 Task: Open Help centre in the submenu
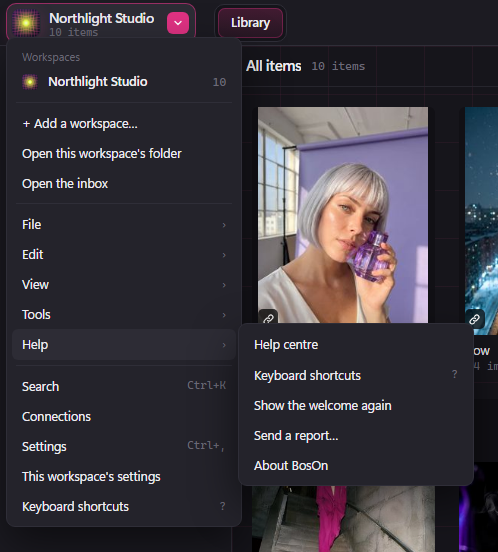[x=356, y=345]
